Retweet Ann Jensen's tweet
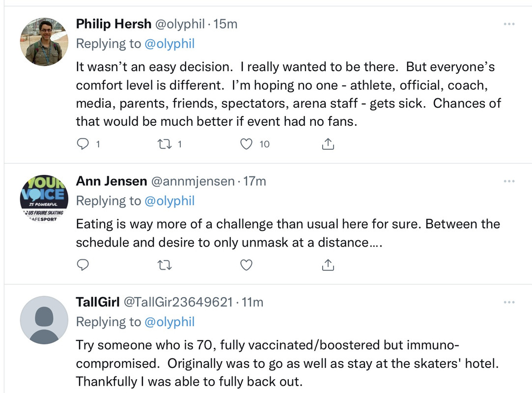Image resolution: width=532 pixels, height=393 pixels. (x=165, y=265)
